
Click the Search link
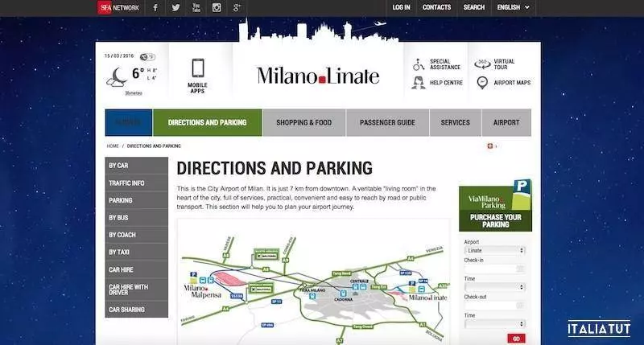(x=474, y=7)
